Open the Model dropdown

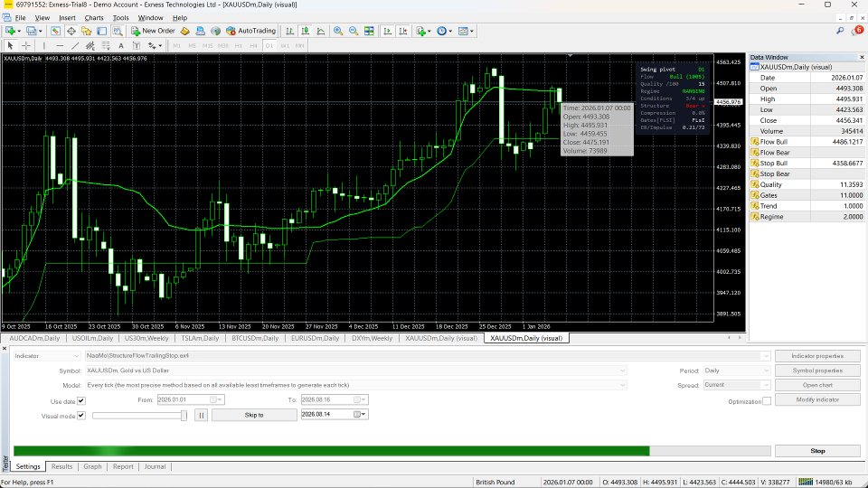[x=622, y=385]
